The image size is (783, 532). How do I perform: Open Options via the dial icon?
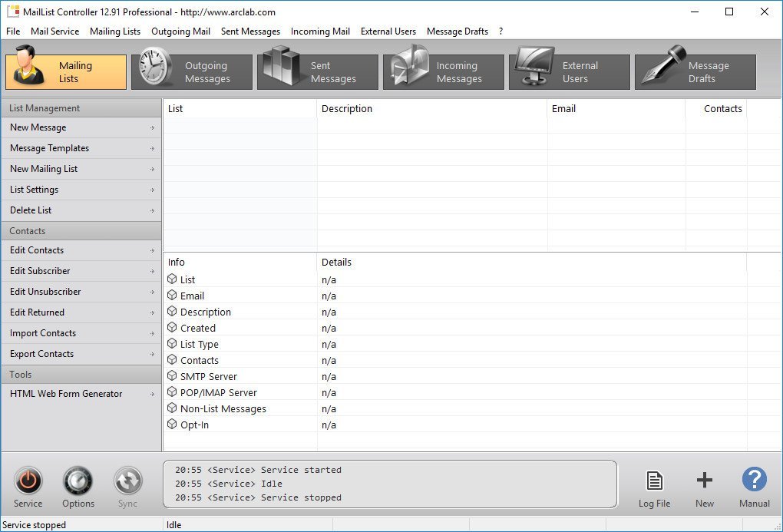(78, 481)
